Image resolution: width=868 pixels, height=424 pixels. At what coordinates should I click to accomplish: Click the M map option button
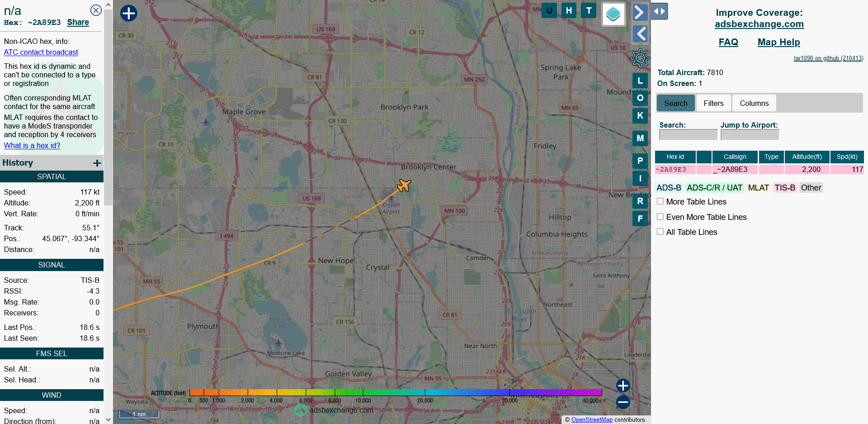click(640, 138)
